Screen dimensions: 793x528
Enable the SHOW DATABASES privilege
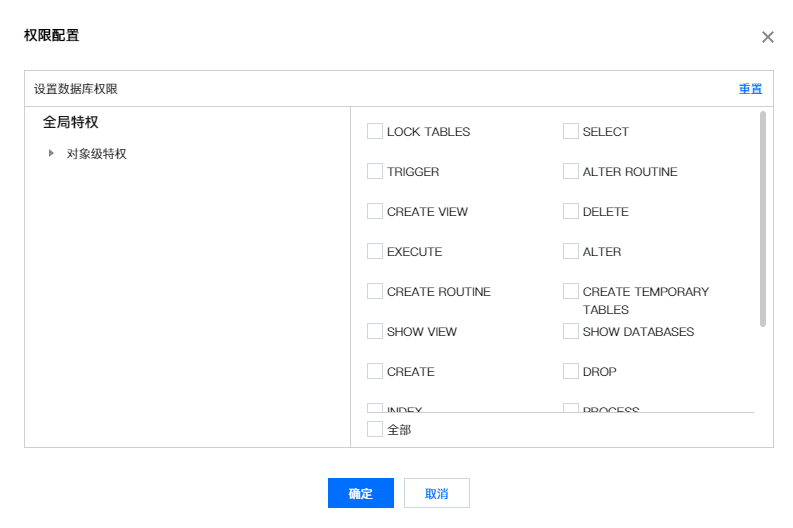[x=571, y=331]
